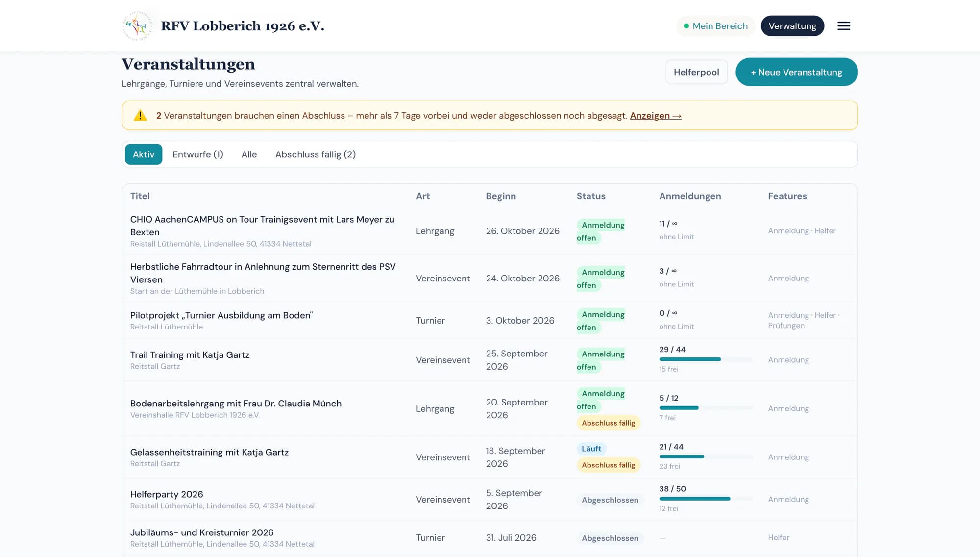
Task: Switch to Verwaltung
Action: click(792, 26)
